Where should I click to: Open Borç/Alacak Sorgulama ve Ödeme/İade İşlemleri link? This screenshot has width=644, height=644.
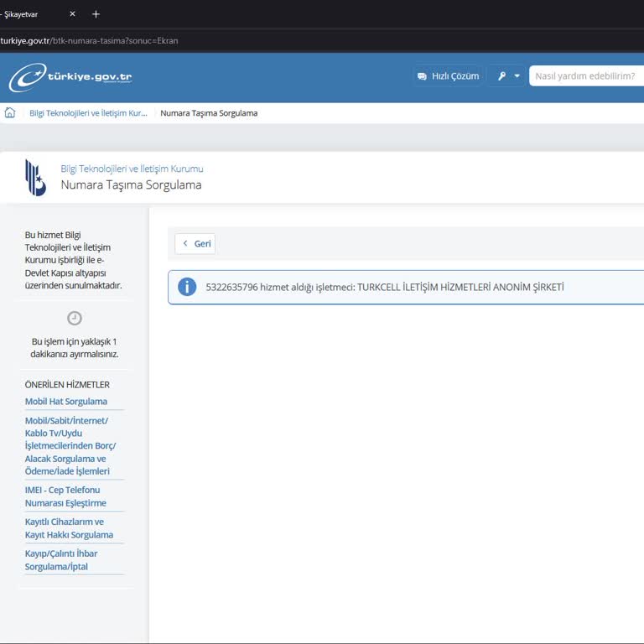[70, 446]
